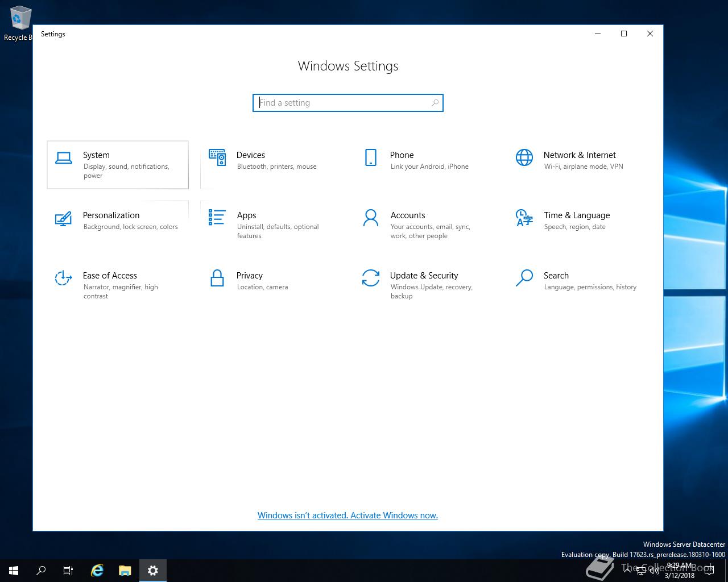Click 'Language, permissions, history' description
Image resolution: width=728 pixels, height=582 pixels.
(590, 287)
